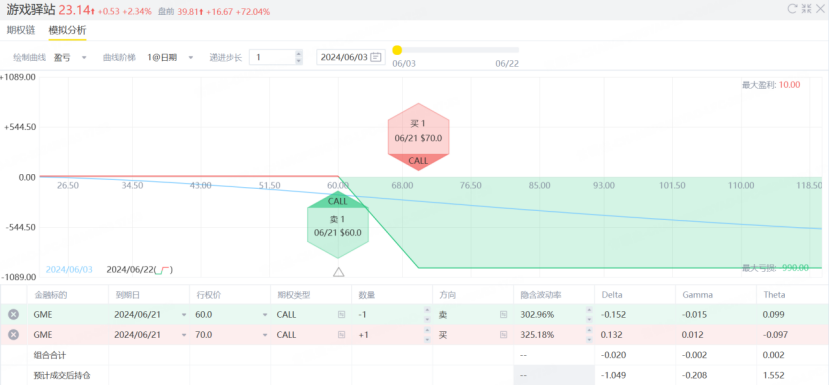This screenshot has width=829, height=386.
Task: Click the 最大亏损 -990.00 label
Action: [x=776, y=268]
